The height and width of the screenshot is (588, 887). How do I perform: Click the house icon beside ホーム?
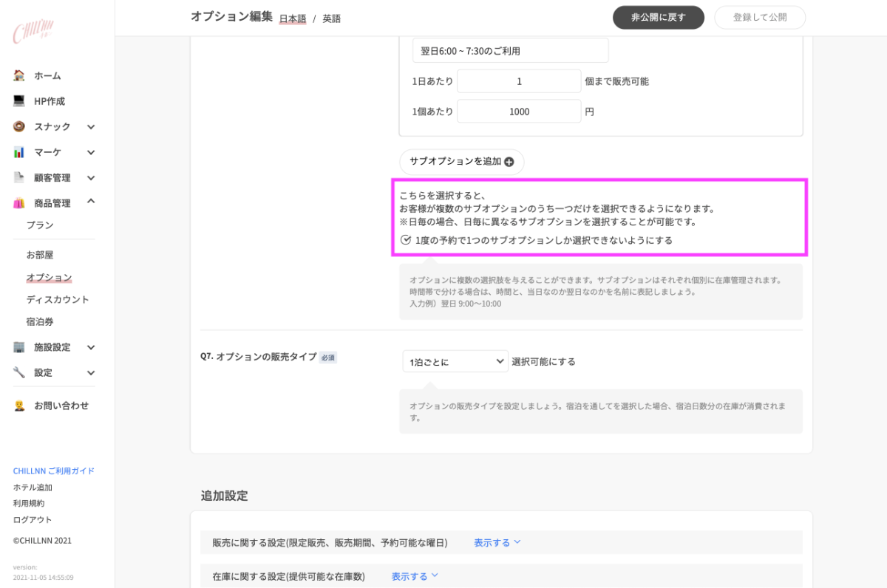coord(19,75)
